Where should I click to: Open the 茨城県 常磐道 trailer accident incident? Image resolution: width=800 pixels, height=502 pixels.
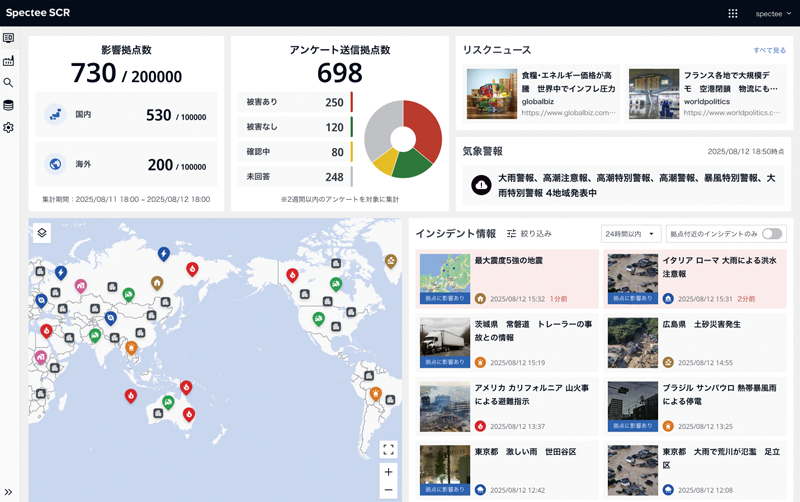tap(507, 342)
